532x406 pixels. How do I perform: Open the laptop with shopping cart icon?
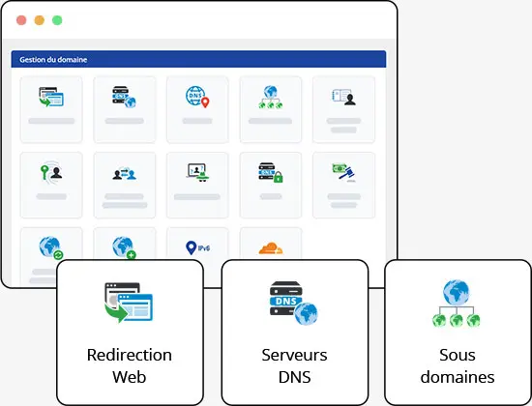pos(197,172)
